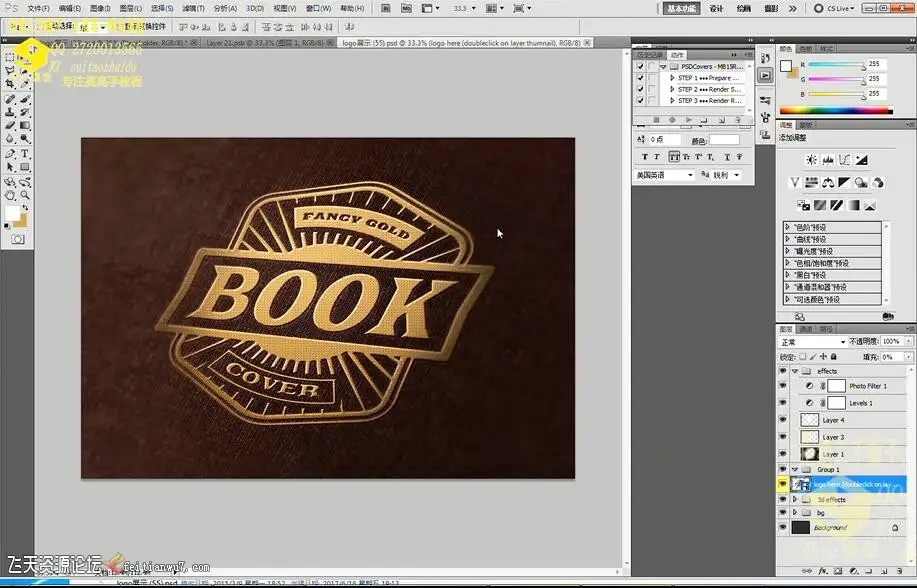
Task: Expand the STEP 3 Render action
Action: (x=672, y=101)
